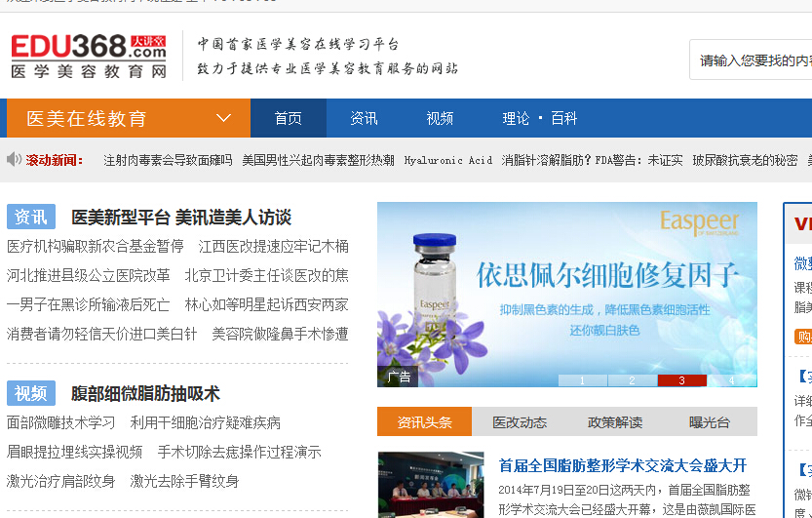Open ticker news 玻尿酸抗衰老的秘密

click(x=745, y=161)
